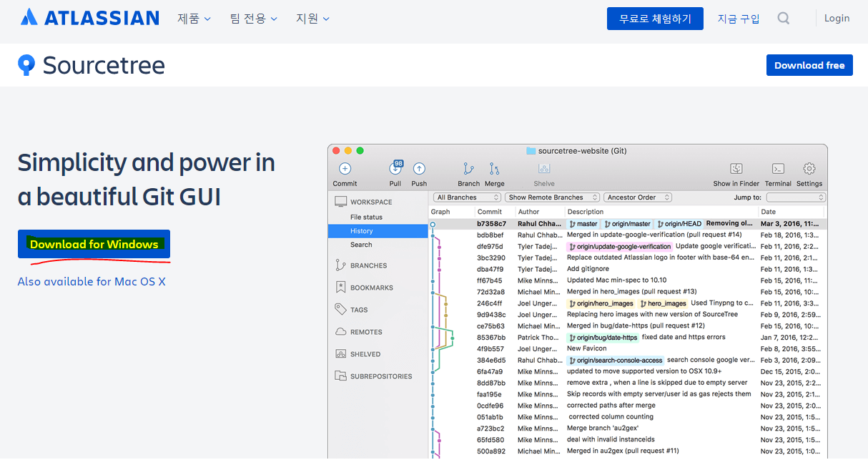
Task: Click the REMOTES cloud icon
Action: 340,332
